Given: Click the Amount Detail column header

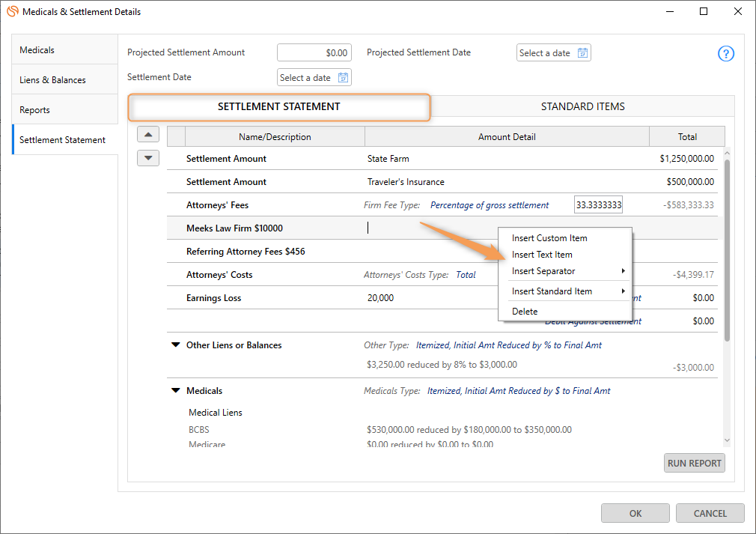Looking at the screenshot, I should (x=507, y=136).
